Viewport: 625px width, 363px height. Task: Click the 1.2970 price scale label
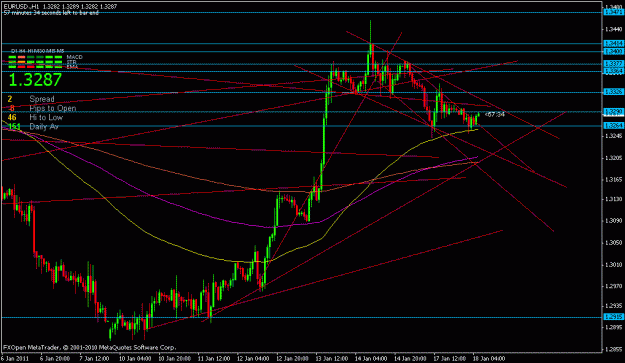[x=613, y=286]
